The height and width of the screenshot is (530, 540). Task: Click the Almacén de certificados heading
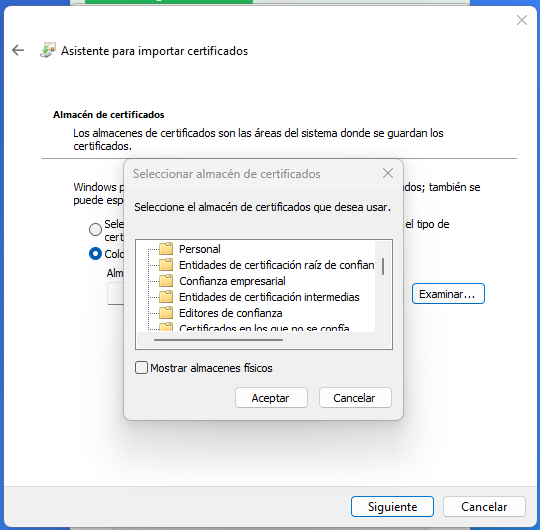click(108, 115)
